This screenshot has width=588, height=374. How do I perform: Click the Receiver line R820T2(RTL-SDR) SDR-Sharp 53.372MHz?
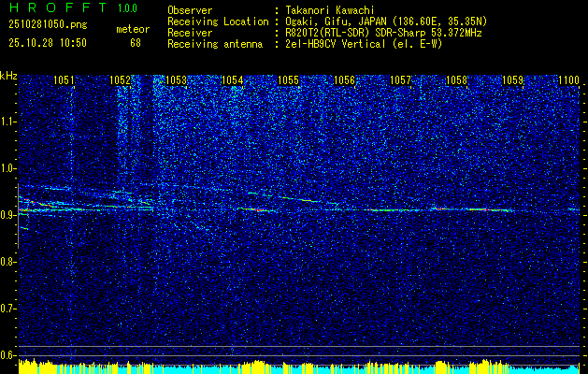383,33
